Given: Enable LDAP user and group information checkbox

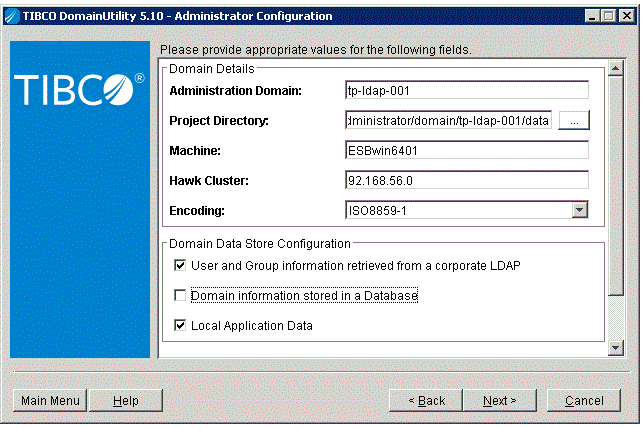Looking at the screenshot, I should point(180,265).
